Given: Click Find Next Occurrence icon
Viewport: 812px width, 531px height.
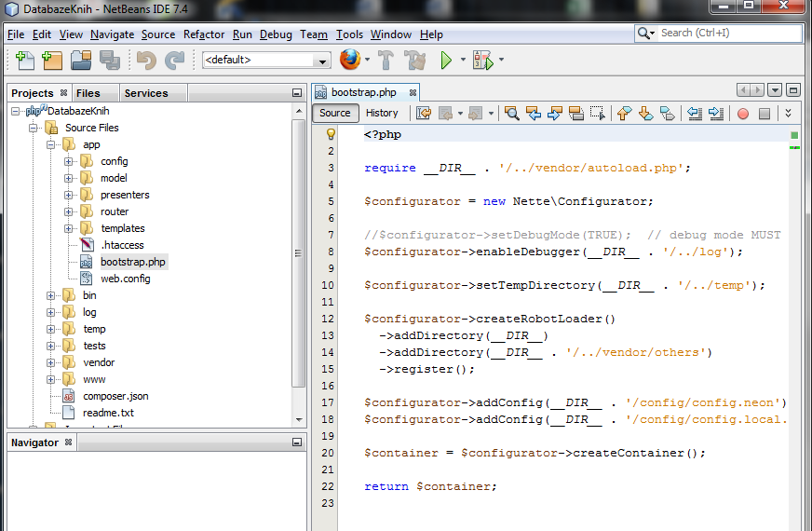Looking at the screenshot, I should coord(554,113).
